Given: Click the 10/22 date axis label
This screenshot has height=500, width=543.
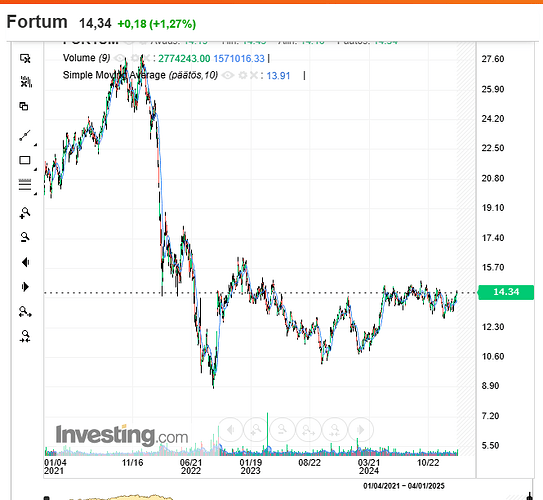Looking at the screenshot, I should click(x=428, y=463).
